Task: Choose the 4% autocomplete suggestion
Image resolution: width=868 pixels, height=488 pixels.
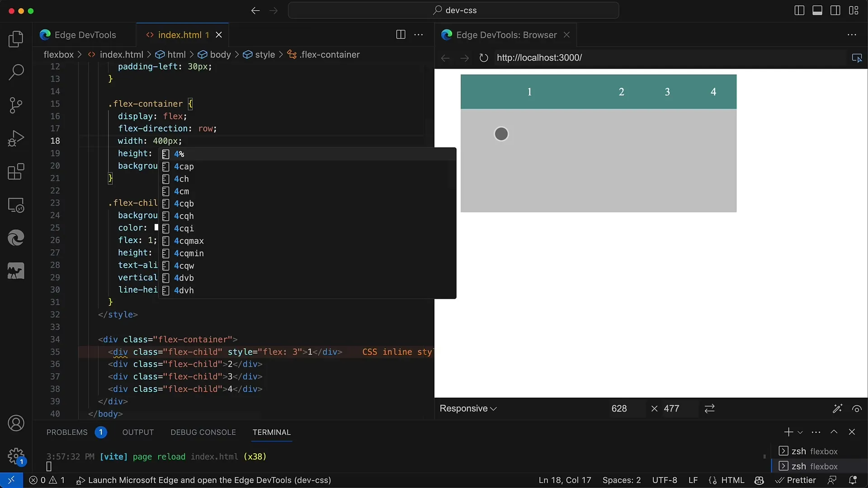Action: coord(307,154)
